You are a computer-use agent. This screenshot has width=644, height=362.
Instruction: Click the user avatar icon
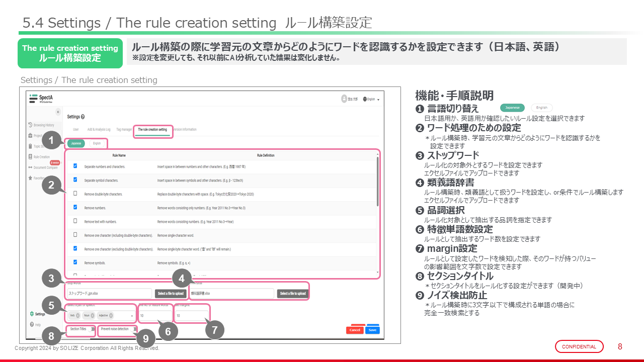344,99
